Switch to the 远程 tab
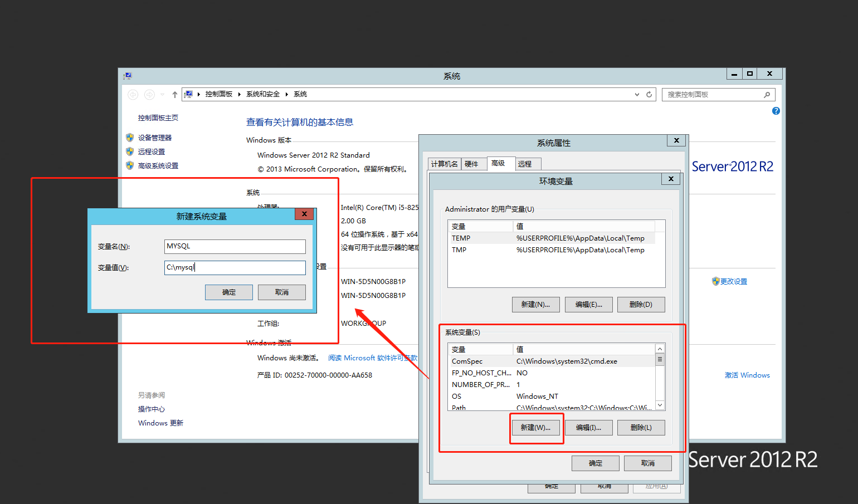Viewport: 858px width, 504px height. (x=527, y=163)
